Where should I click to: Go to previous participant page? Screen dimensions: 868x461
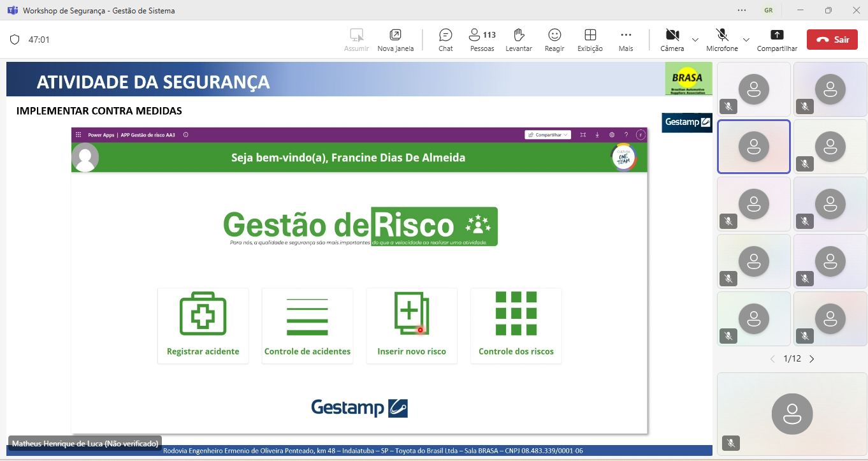click(772, 359)
